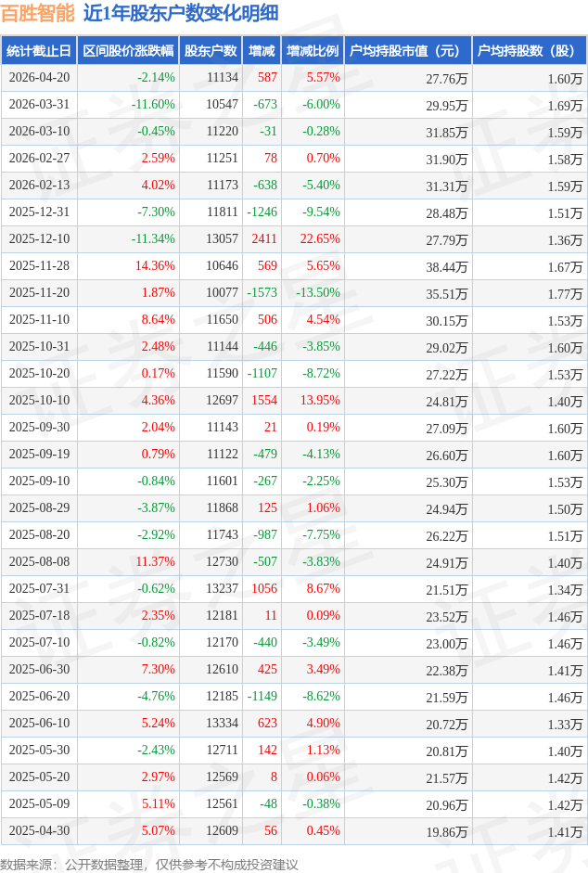Select the 1.77万 average shares cell
Screen dimensions: 588x873
pos(564,293)
